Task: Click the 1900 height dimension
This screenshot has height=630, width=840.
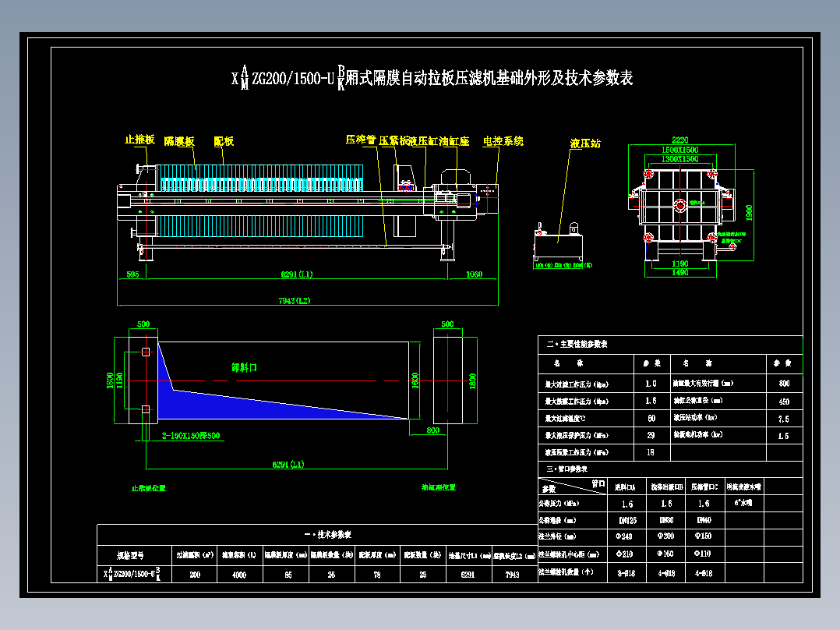Action: (x=749, y=212)
